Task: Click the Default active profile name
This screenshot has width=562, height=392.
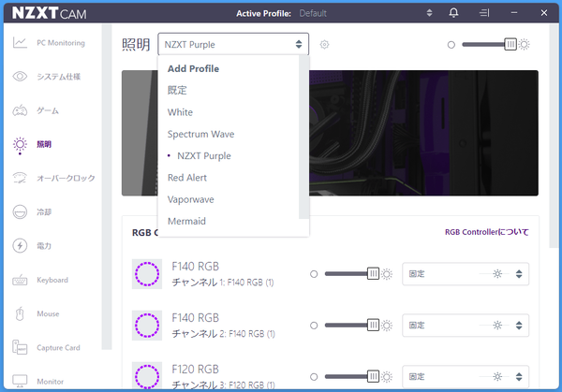Action: 313,13
